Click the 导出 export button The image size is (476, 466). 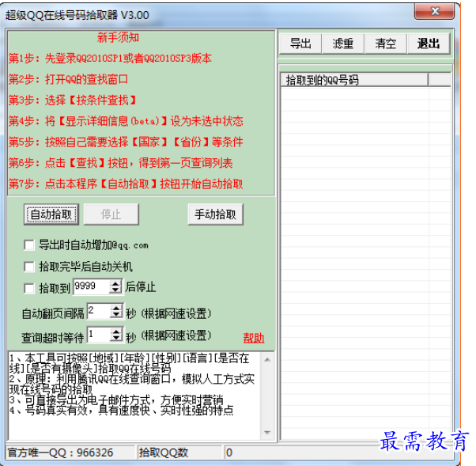click(300, 44)
